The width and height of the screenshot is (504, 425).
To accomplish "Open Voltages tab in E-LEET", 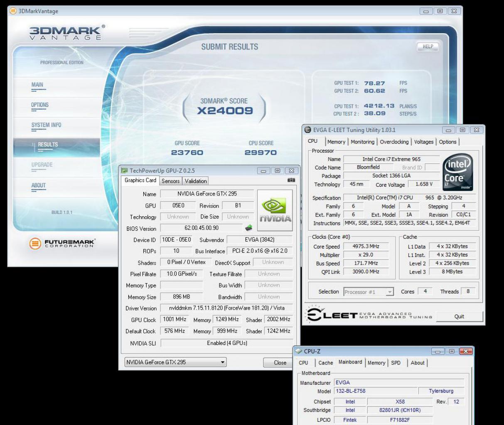I will click(424, 142).
